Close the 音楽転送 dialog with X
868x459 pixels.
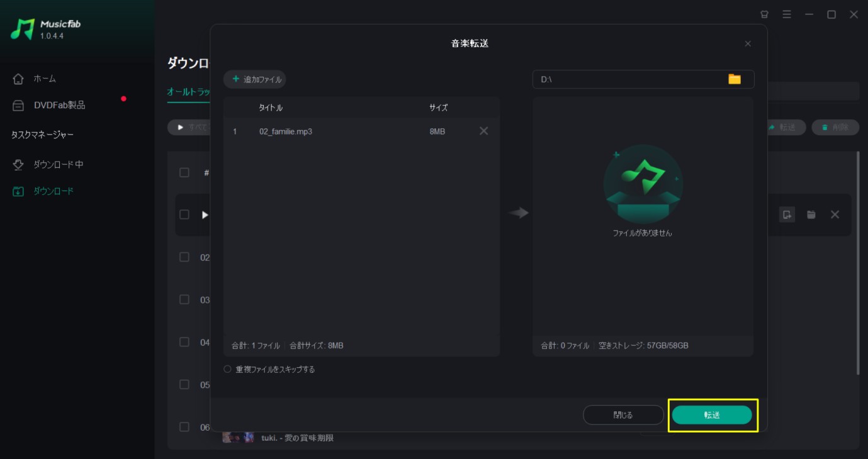tap(748, 43)
